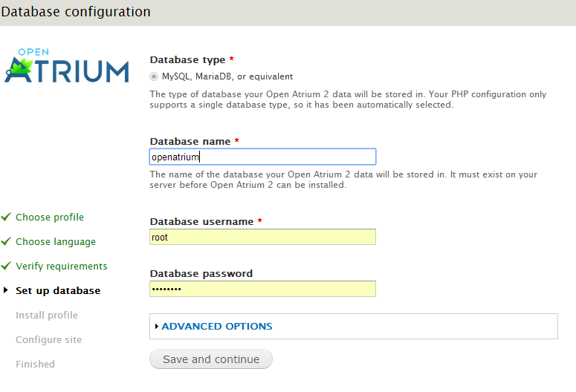Image resolution: width=576 pixels, height=392 pixels.
Task: Click the Database configuration page heading
Action: pos(76,12)
